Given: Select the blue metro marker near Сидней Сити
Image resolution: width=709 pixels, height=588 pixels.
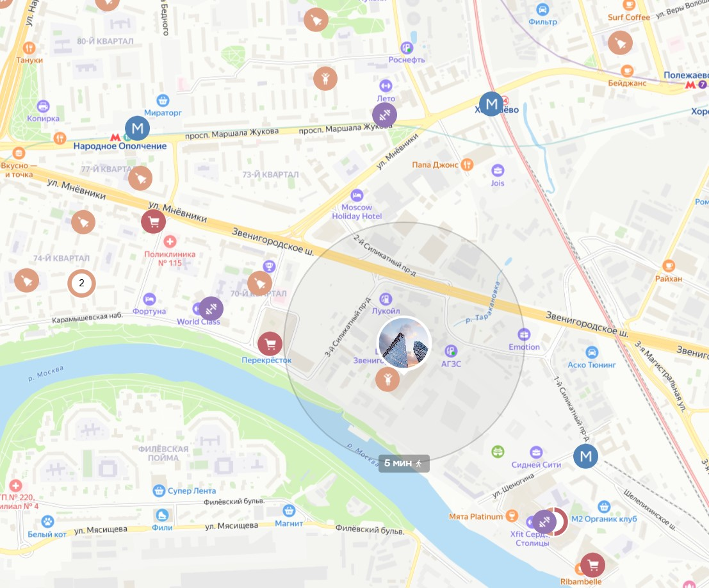Looking at the screenshot, I should [585, 457].
